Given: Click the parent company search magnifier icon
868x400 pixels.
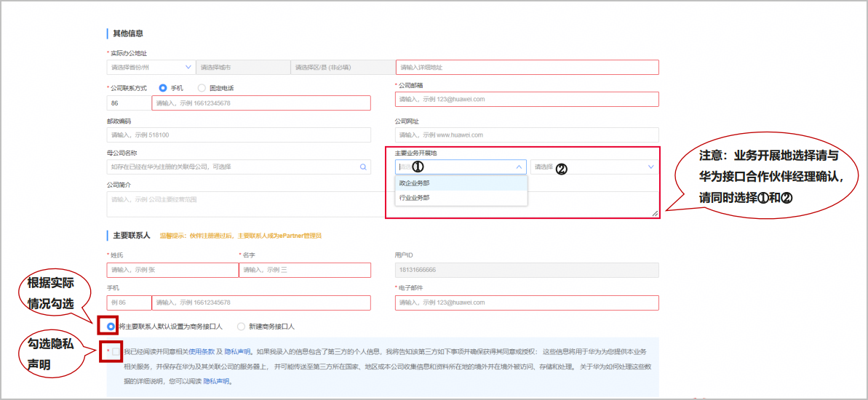Looking at the screenshot, I should [x=363, y=167].
